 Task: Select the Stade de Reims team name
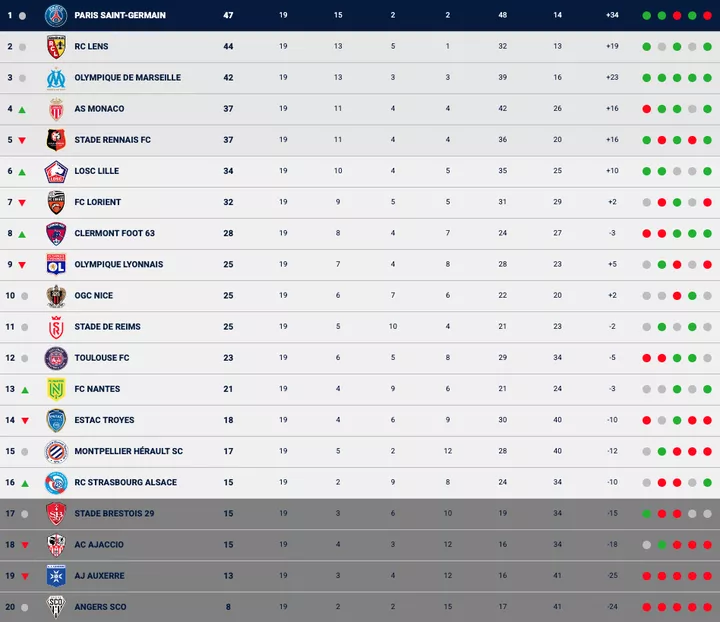[107, 327]
